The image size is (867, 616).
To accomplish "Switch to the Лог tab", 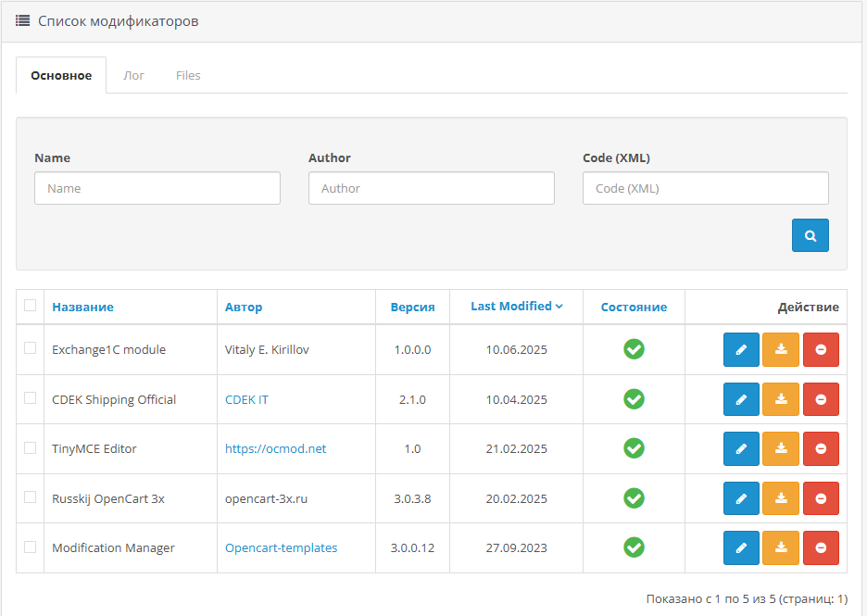I will pos(134,75).
